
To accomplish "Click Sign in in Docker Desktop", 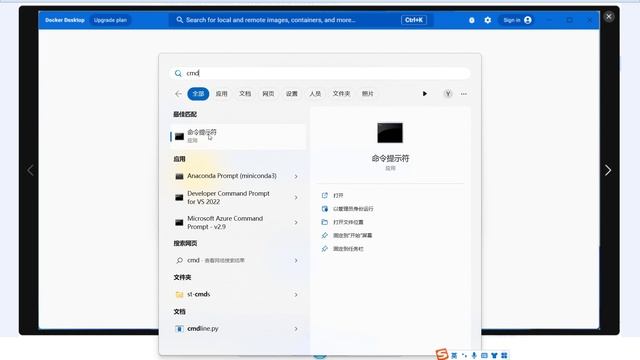I will [517, 20].
